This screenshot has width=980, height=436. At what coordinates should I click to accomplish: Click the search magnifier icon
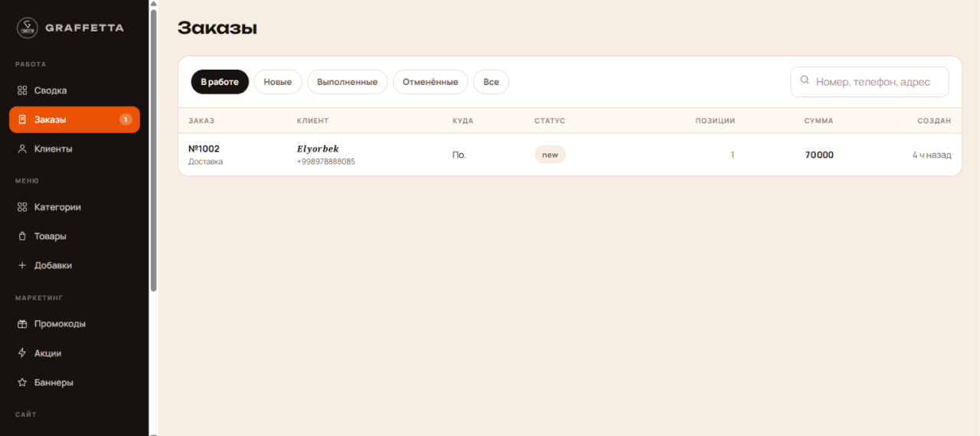[x=805, y=80]
